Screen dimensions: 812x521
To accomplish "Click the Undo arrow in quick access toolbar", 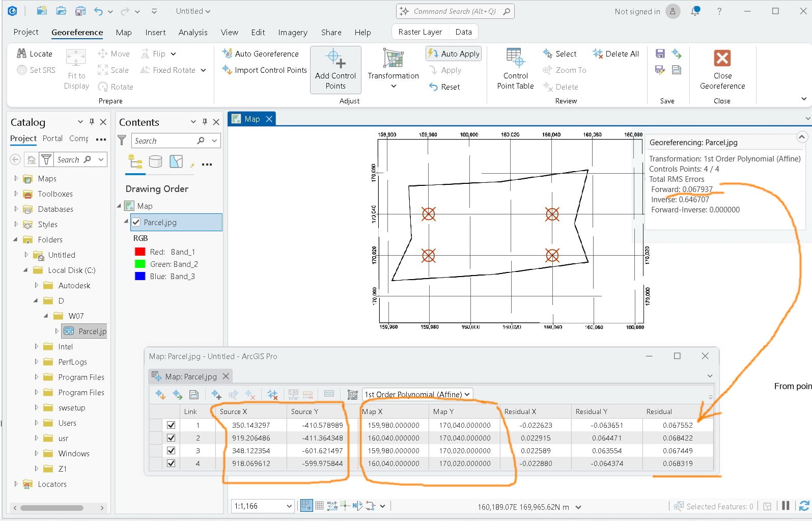I will [98, 11].
